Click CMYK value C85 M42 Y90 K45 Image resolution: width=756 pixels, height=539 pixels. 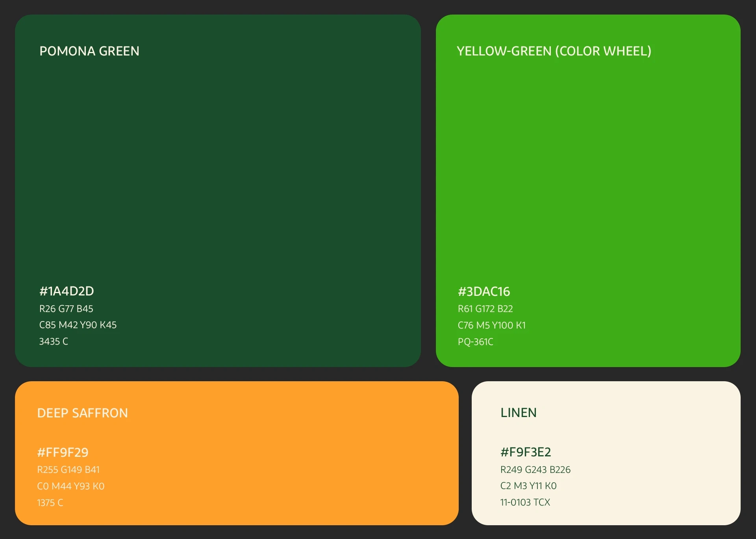[x=78, y=325]
